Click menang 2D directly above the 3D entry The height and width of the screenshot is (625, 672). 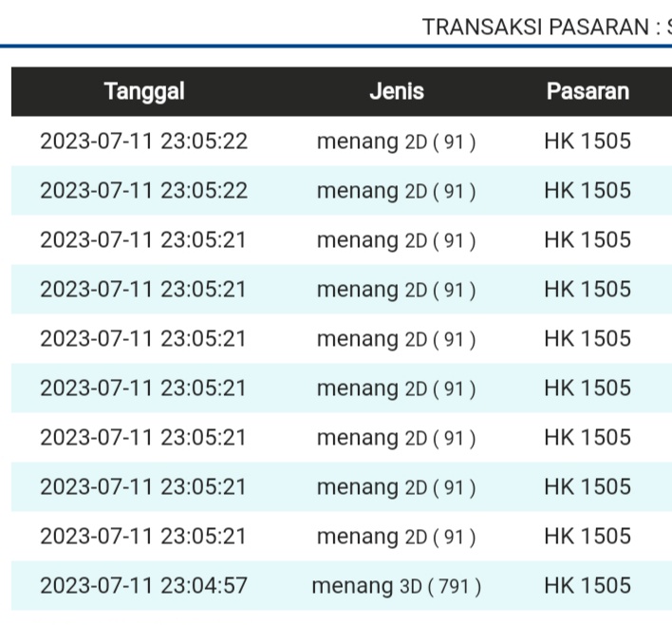point(397,537)
